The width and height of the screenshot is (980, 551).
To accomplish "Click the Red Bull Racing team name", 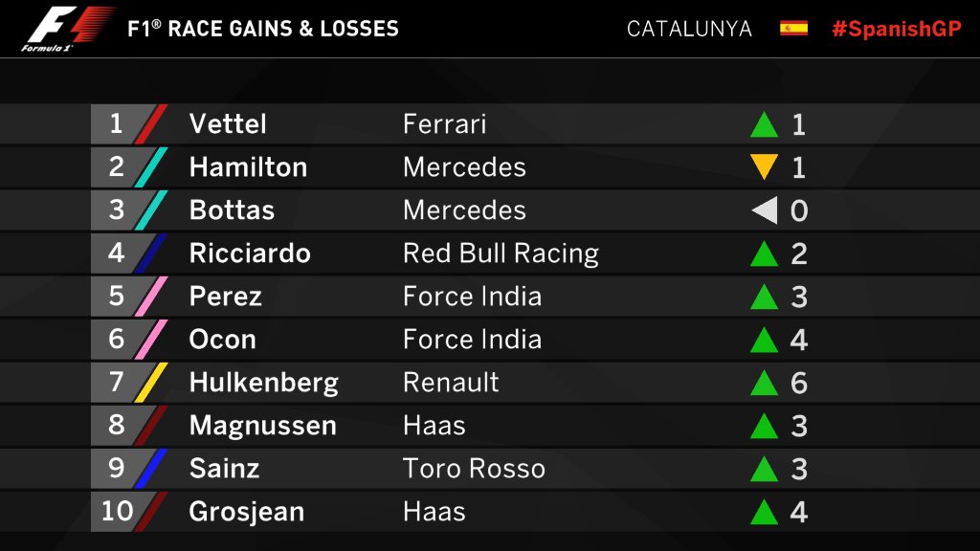I will click(x=501, y=253).
